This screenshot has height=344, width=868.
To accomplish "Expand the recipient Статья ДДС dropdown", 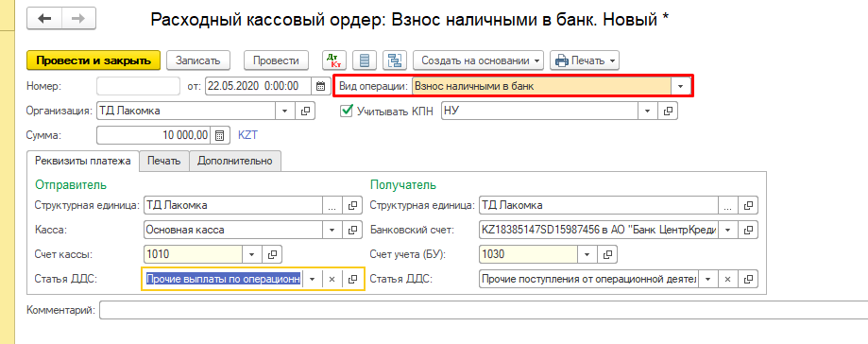I will click(x=708, y=279).
